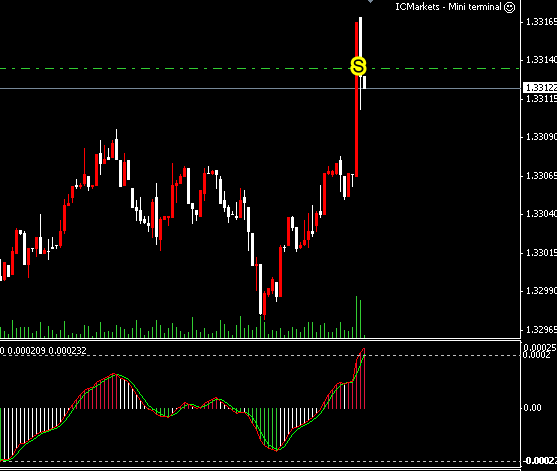Click the yellow S sell marker

358,66
